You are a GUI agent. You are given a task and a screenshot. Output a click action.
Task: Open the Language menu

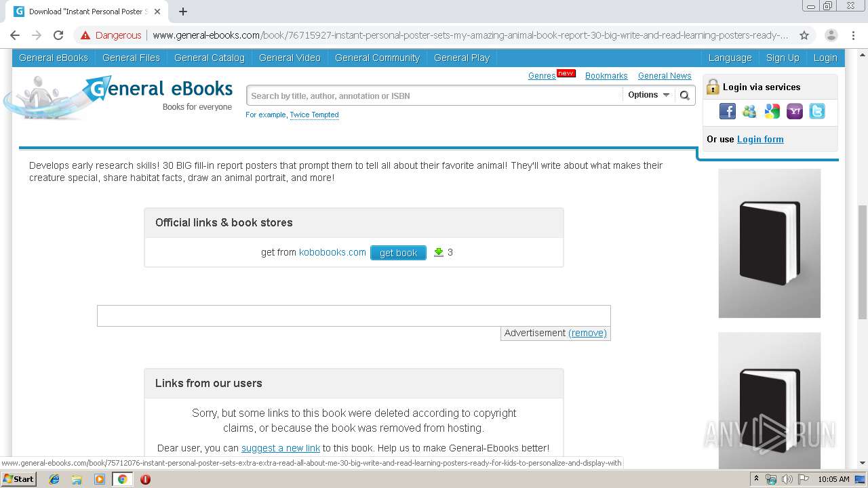point(730,58)
